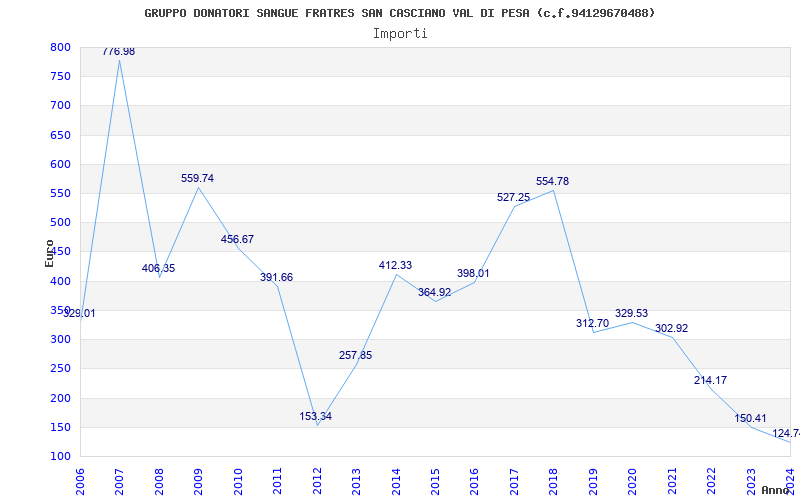The image size is (800, 500).
Task: Select the 2021 year axis label
Action: (672, 481)
